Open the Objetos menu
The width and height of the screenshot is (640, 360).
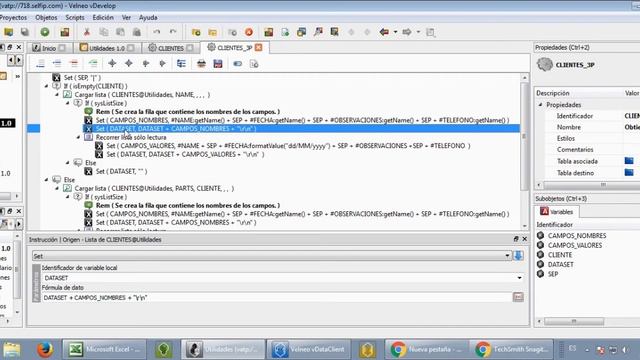click(46, 18)
